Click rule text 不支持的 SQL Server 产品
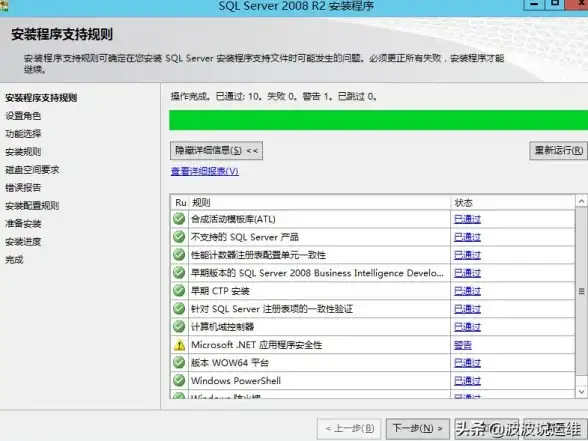The image size is (588, 441). (245, 237)
